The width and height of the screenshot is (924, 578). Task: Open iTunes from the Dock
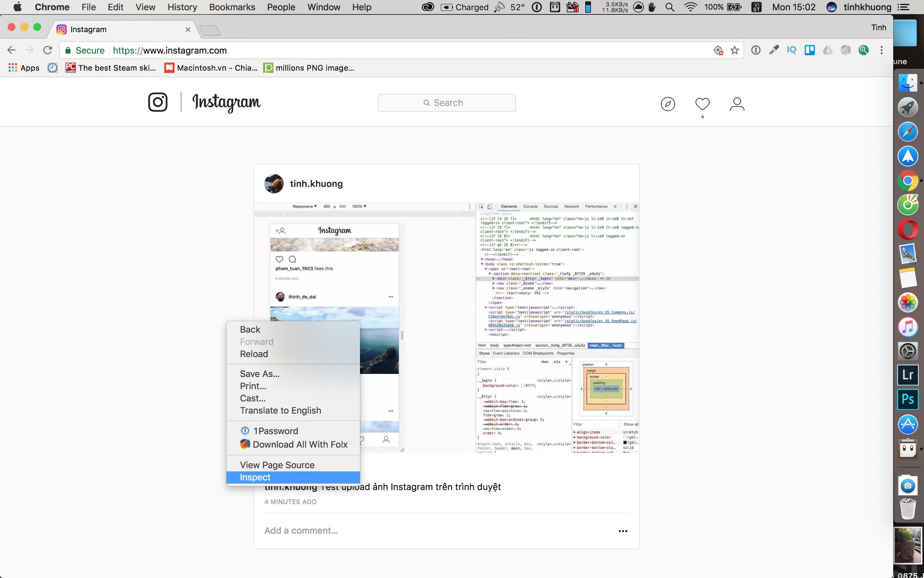[908, 327]
